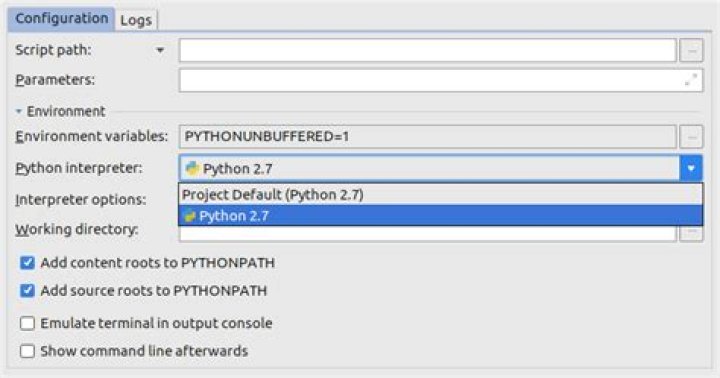Disable Add content roots to PYTHONPATH
Image resolution: width=720 pixels, height=378 pixels.
point(27,263)
